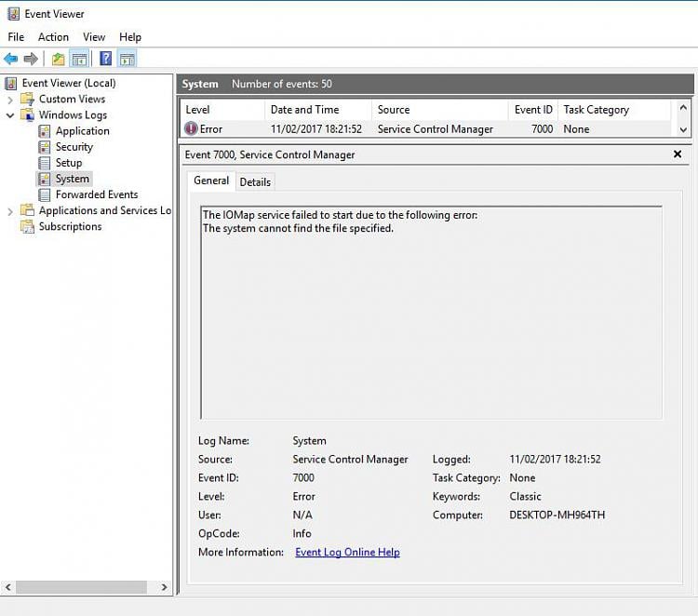Sort events by Date and Time column

coord(304,110)
